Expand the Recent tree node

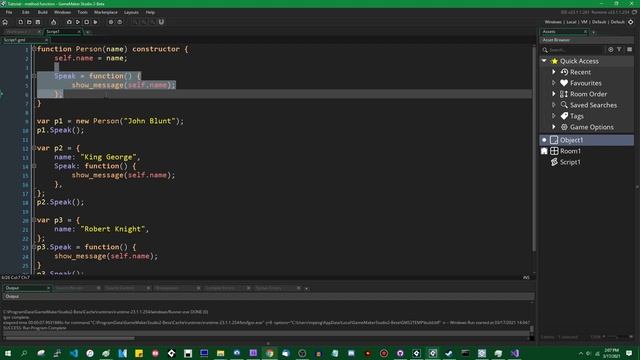pos(553,72)
